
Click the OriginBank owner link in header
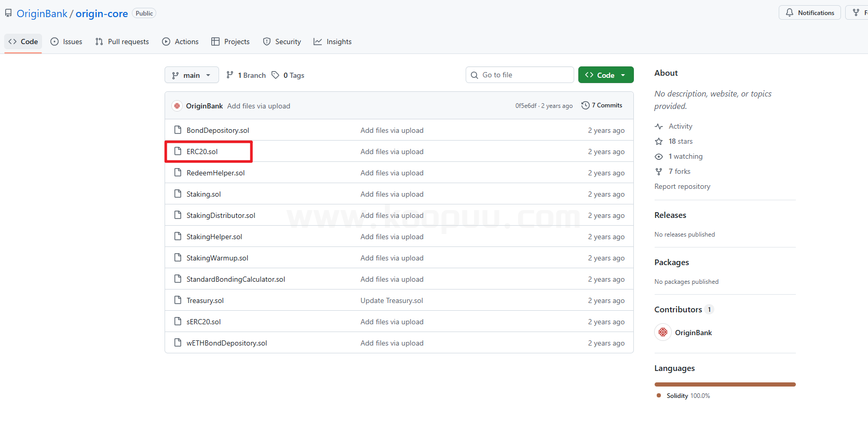point(42,13)
